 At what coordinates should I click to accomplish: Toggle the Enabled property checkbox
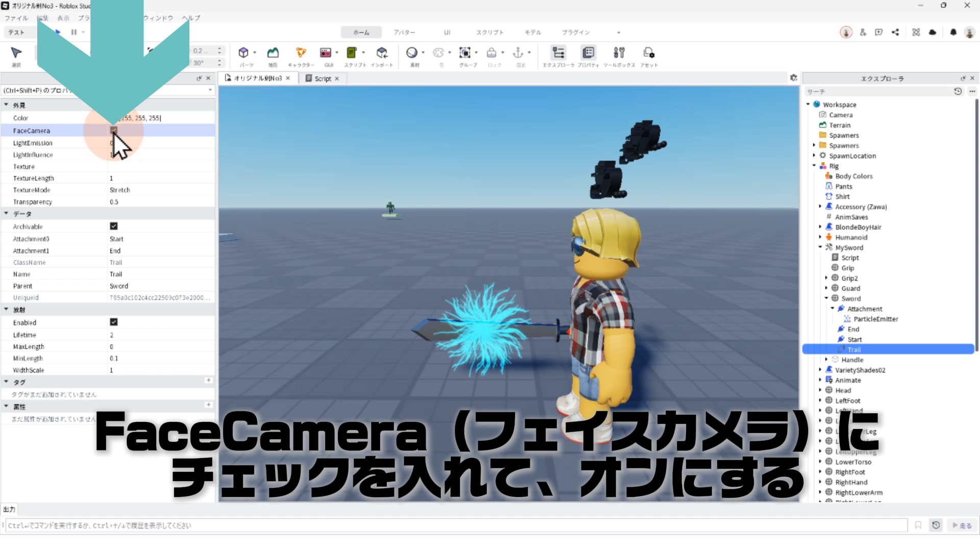(x=114, y=322)
